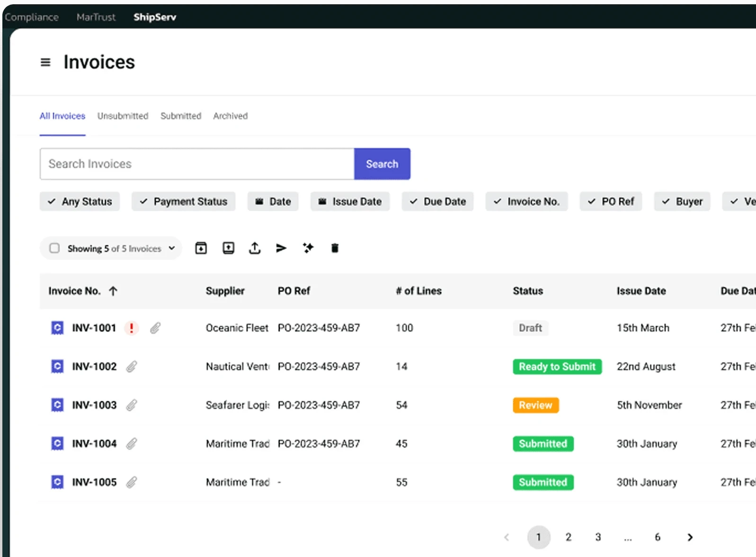Open the attachment paperclip on INV-1004
The width and height of the screenshot is (756, 557).
coord(132,443)
